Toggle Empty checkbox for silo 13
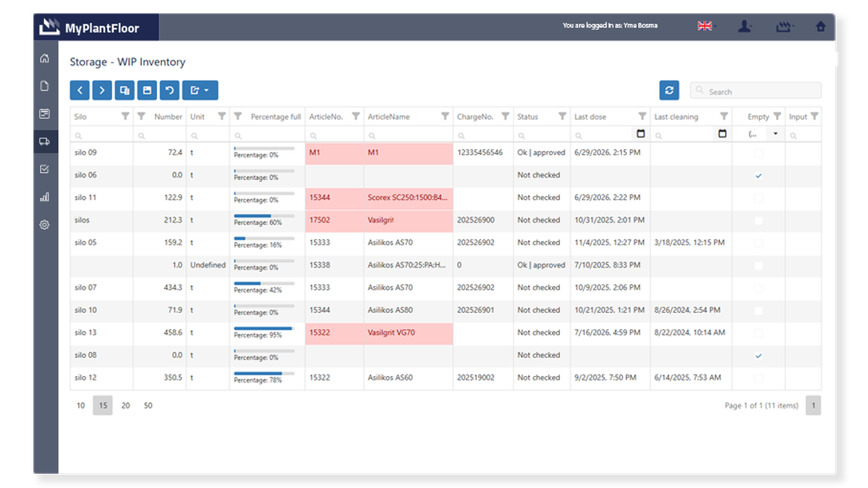868x488 pixels. coord(758,333)
